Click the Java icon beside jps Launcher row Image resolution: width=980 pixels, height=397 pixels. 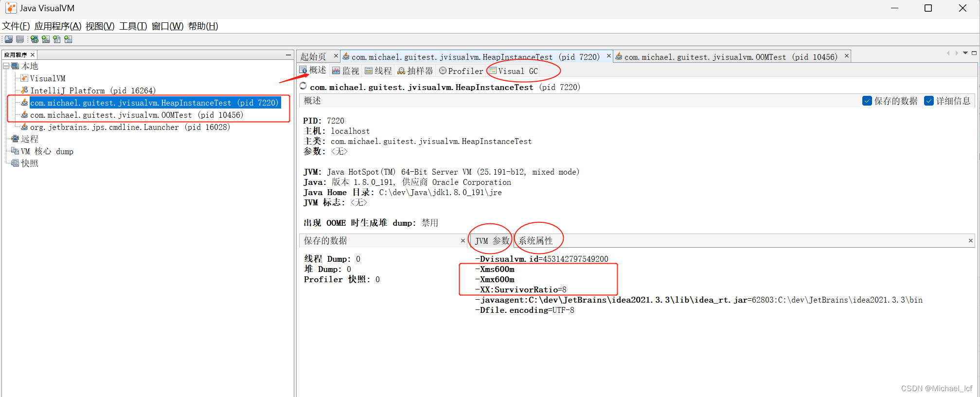[24, 126]
